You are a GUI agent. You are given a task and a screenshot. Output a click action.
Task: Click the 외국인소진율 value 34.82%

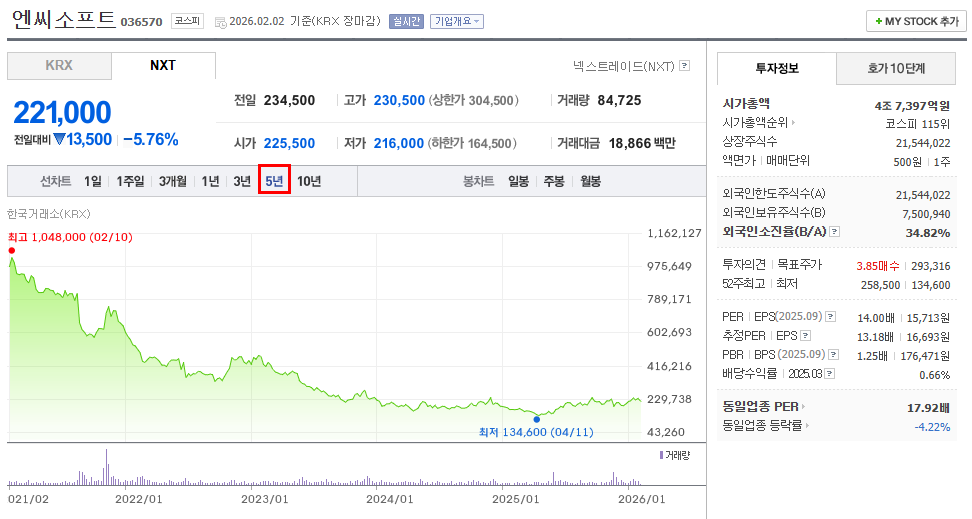[928, 233]
